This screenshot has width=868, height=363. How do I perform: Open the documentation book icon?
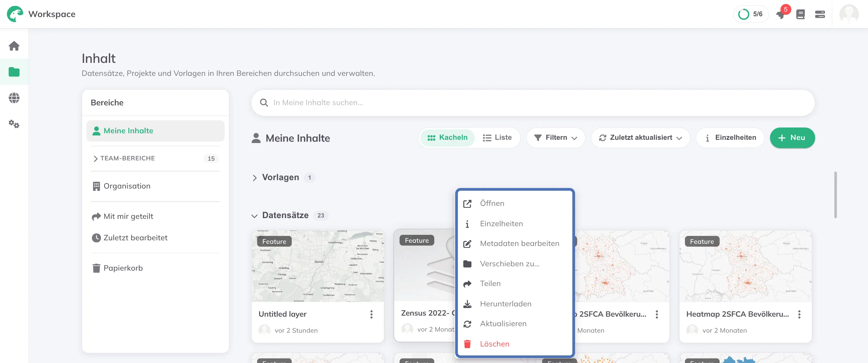tap(801, 14)
